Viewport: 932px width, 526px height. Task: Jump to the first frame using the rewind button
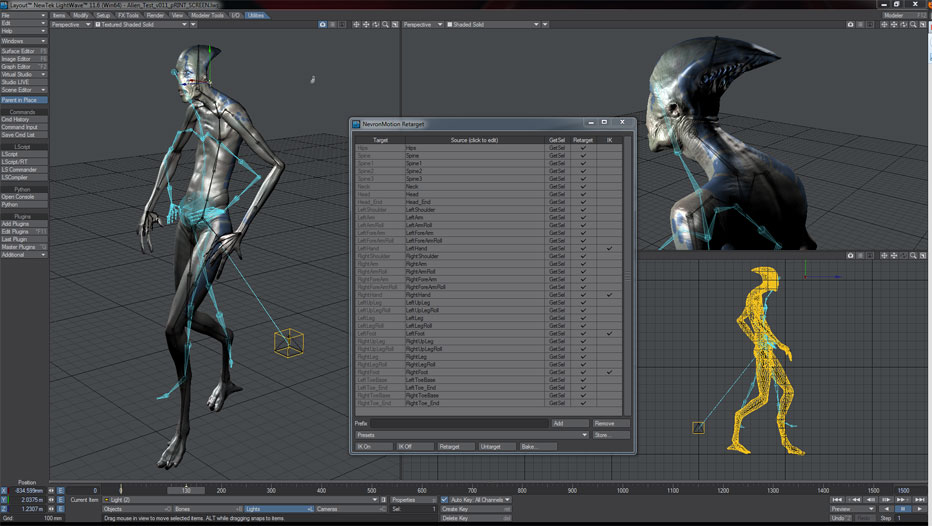[838, 499]
